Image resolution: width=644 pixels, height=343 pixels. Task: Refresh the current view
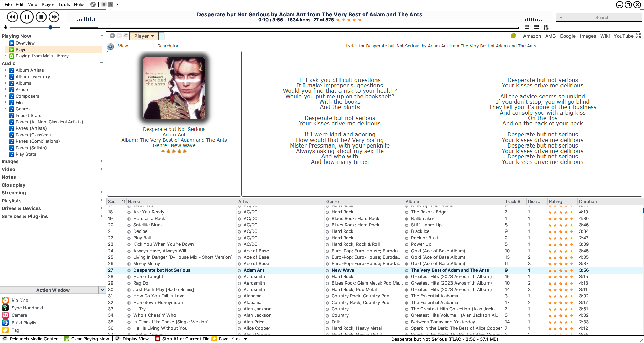click(126, 36)
